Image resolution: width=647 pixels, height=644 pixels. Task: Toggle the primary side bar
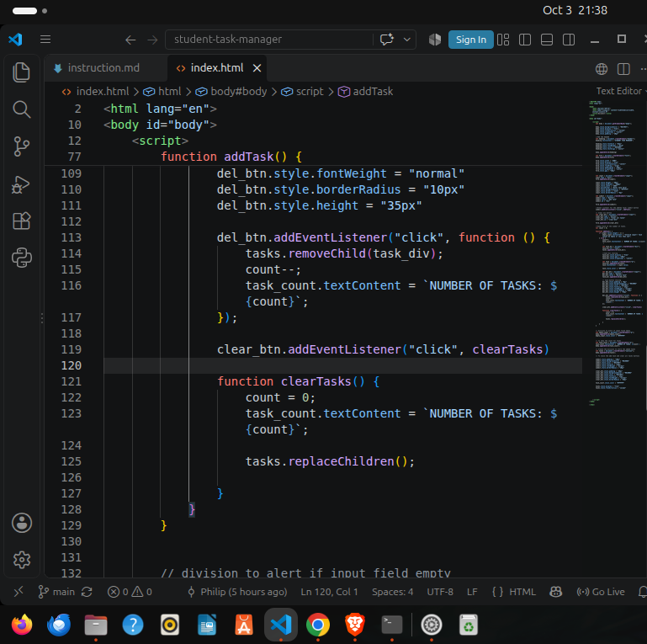(525, 40)
